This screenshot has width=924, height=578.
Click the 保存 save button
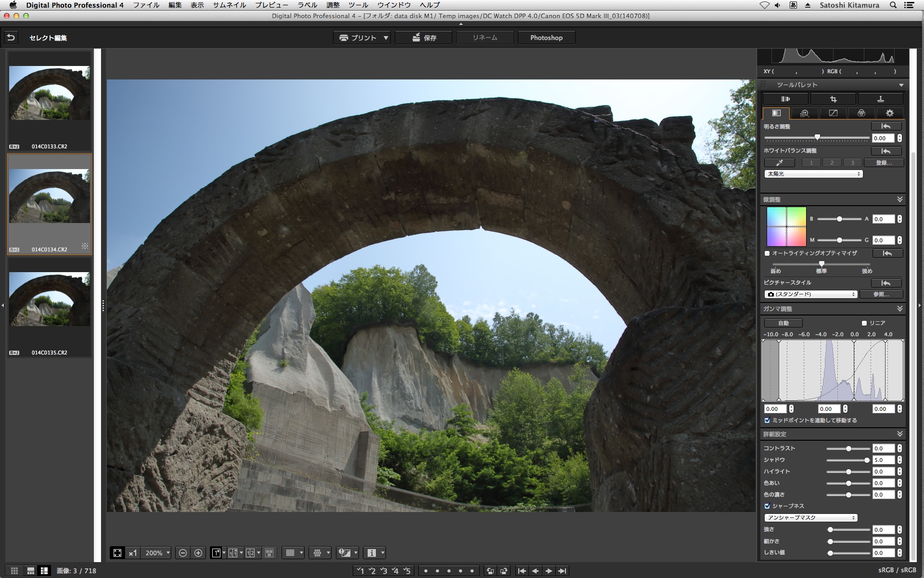[x=423, y=38]
